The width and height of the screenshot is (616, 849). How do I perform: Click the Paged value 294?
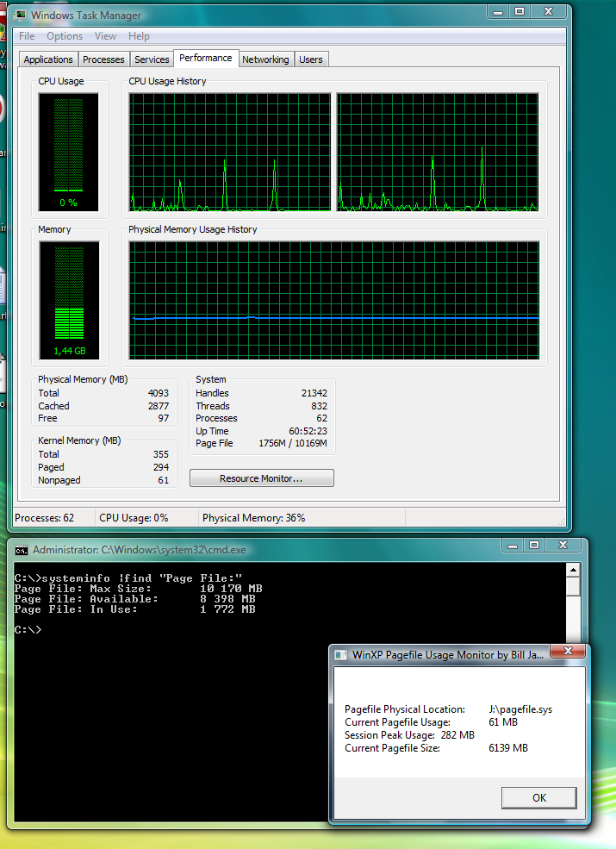click(161, 467)
